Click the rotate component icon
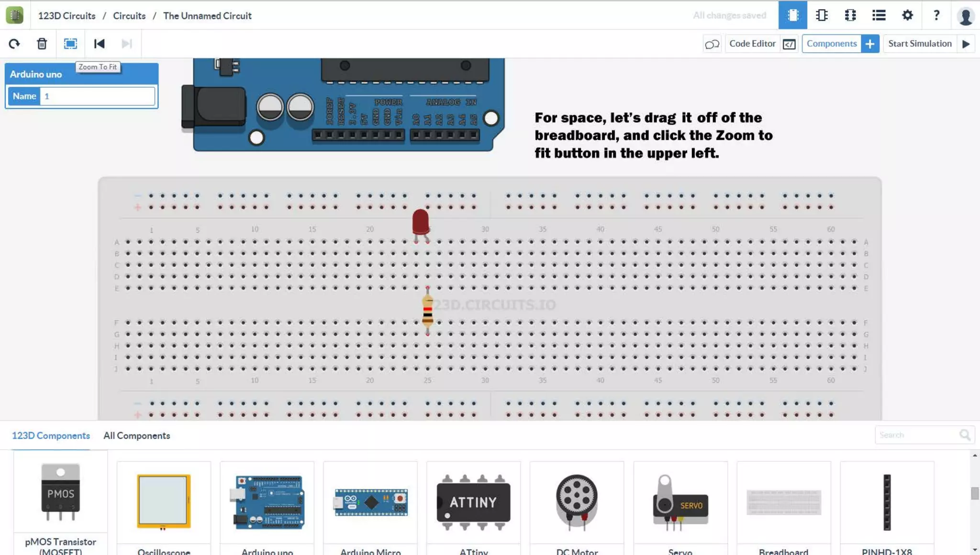The width and height of the screenshot is (980, 555). pyautogui.click(x=14, y=44)
